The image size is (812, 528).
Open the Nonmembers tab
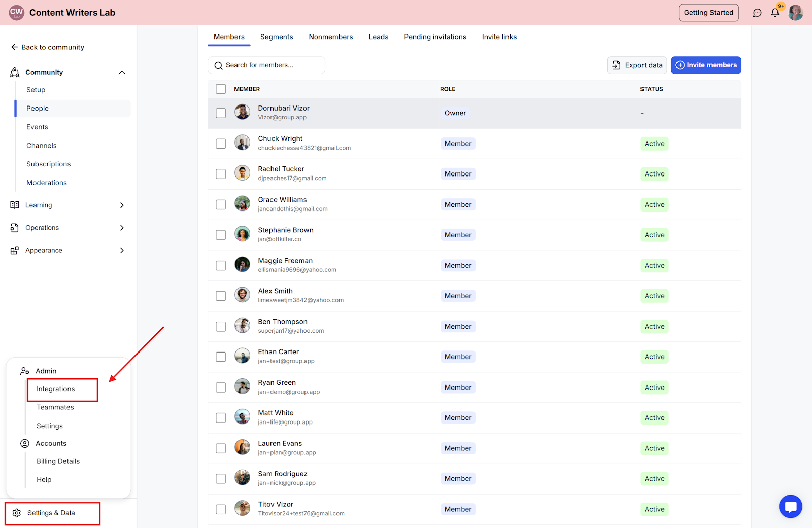(331, 37)
